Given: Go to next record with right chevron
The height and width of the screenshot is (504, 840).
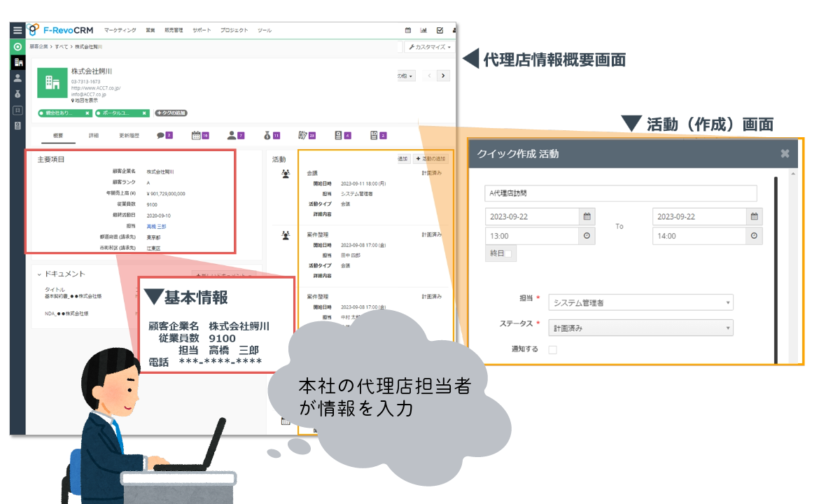Looking at the screenshot, I should (443, 76).
